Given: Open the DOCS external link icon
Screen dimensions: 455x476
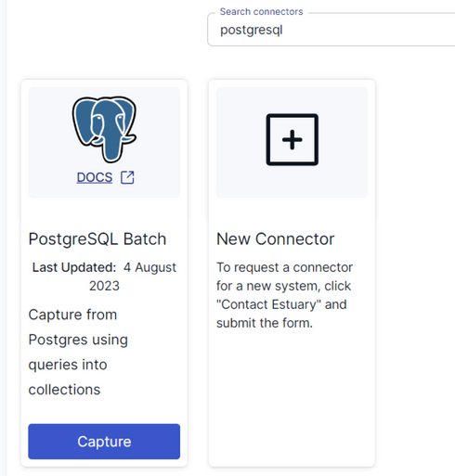Looking at the screenshot, I should tap(127, 177).
